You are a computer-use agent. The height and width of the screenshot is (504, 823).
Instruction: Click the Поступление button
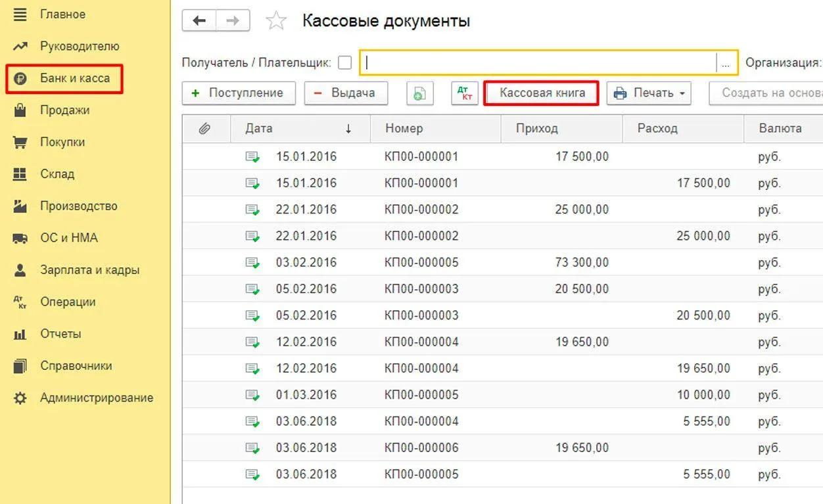pos(239,93)
